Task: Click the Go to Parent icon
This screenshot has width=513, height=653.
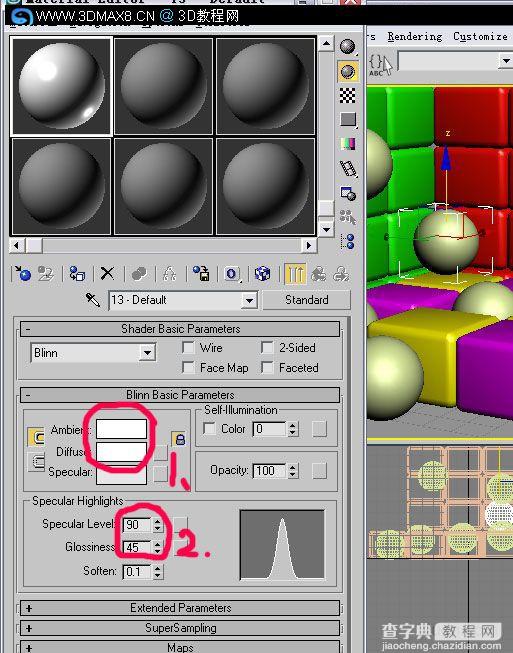Action: (319, 274)
